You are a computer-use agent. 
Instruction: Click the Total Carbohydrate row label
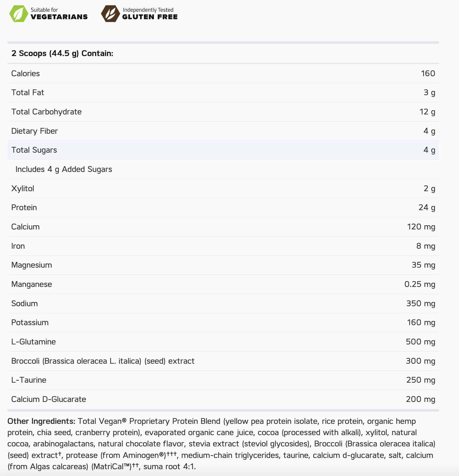pyautogui.click(x=46, y=112)
